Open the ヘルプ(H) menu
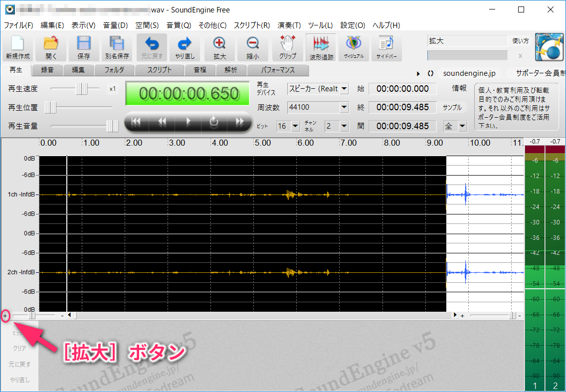Image resolution: width=566 pixels, height=392 pixels. click(x=386, y=25)
